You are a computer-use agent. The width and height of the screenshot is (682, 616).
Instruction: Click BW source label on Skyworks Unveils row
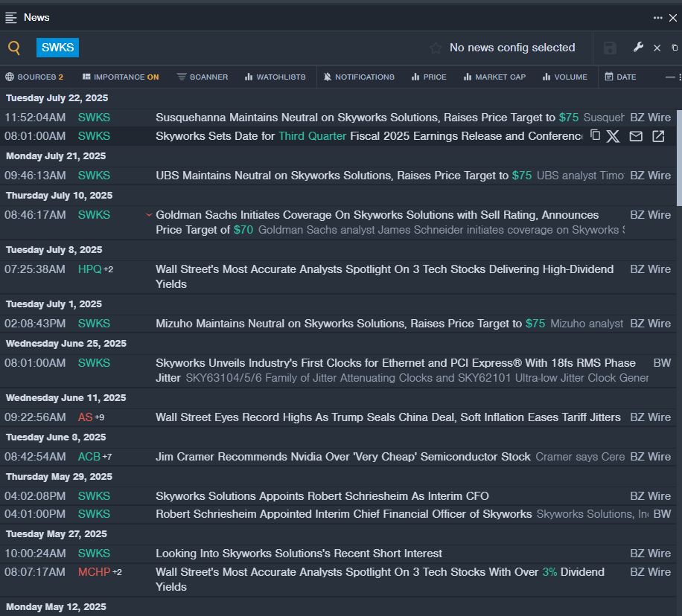tap(662, 363)
